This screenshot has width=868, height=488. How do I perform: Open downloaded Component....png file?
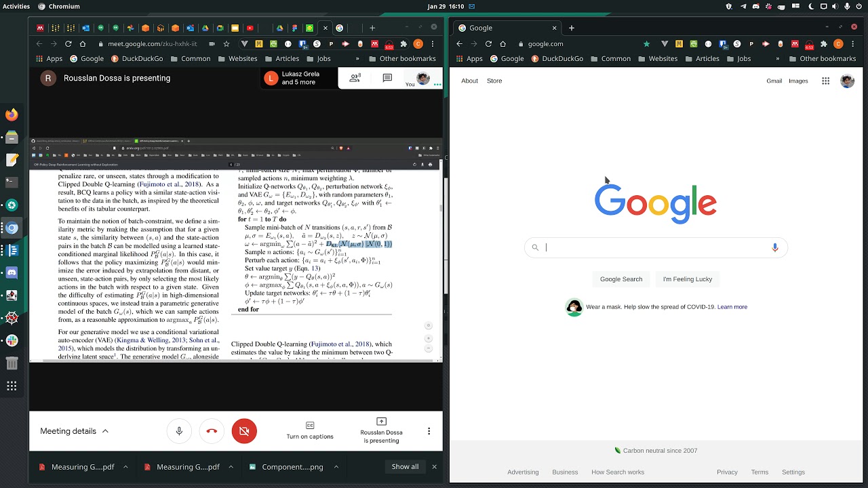click(x=286, y=466)
